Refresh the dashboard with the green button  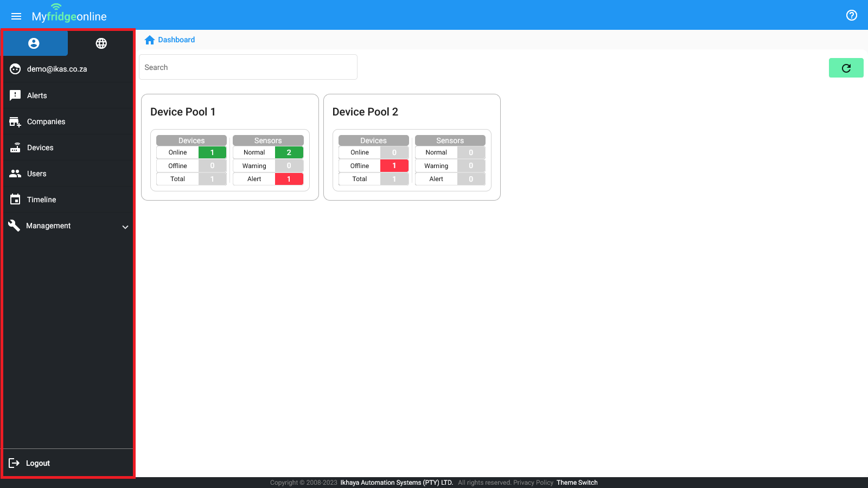coord(846,68)
